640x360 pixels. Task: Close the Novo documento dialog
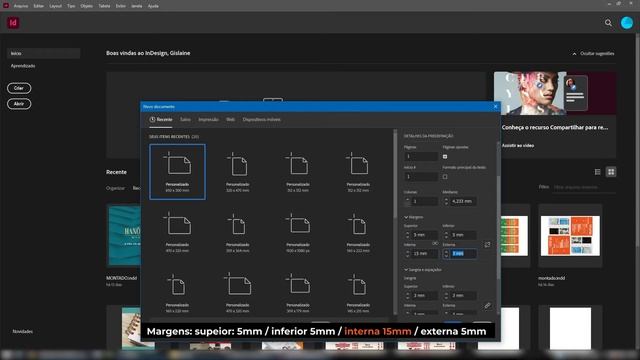click(x=496, y=107)
